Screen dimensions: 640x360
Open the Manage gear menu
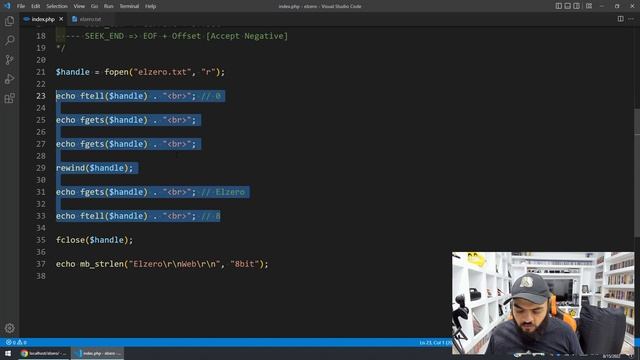9,328
